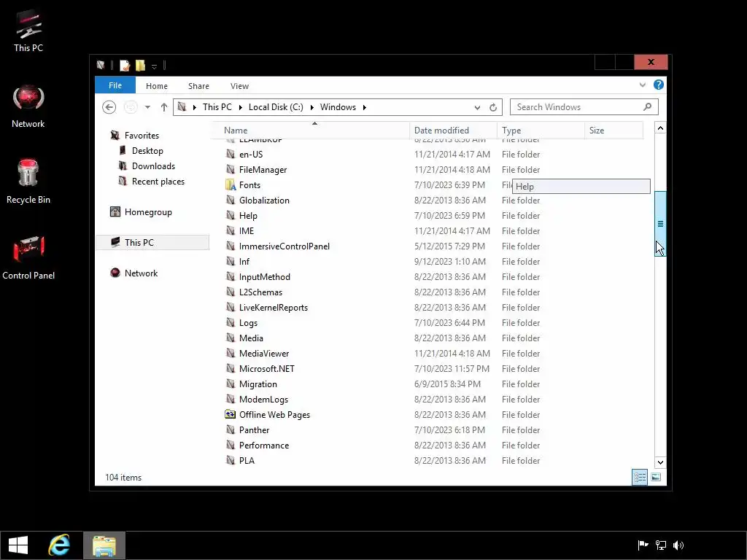Click the scrollbar up arrow
Viewport: 747px width, 560px height.
(660, 128)
